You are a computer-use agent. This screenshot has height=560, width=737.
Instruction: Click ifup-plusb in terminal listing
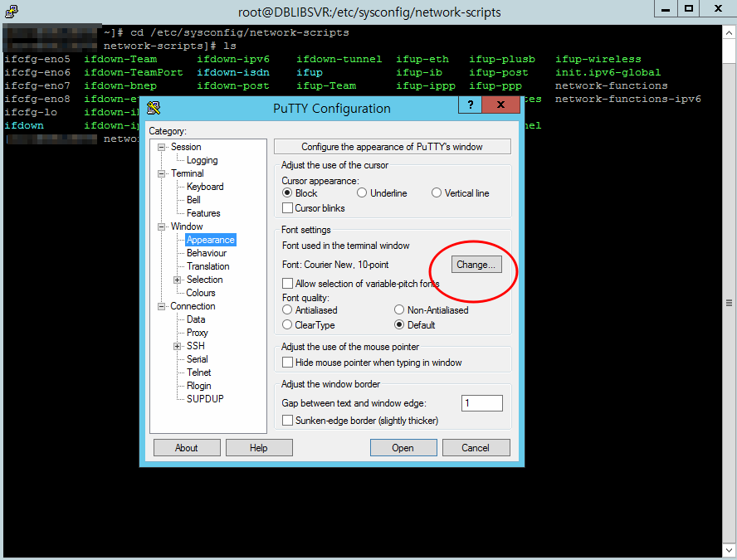click(502, 59)
